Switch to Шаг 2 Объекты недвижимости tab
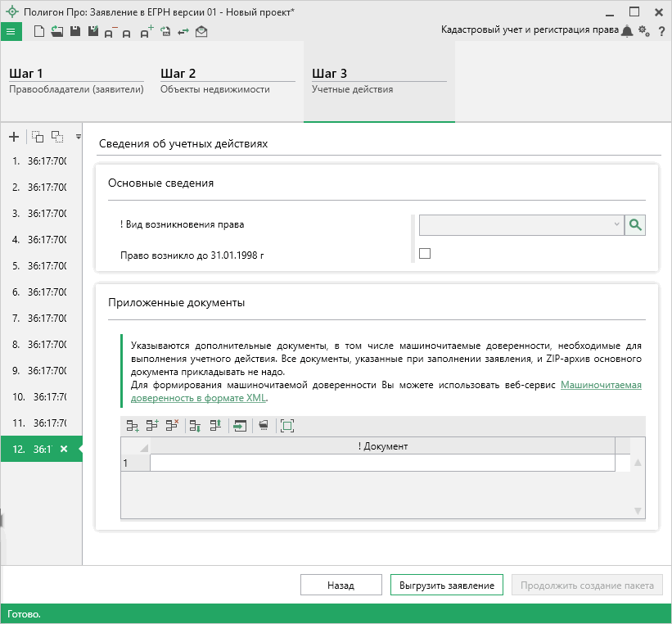The height and width of the screenshot is (624, 672). 227,81
